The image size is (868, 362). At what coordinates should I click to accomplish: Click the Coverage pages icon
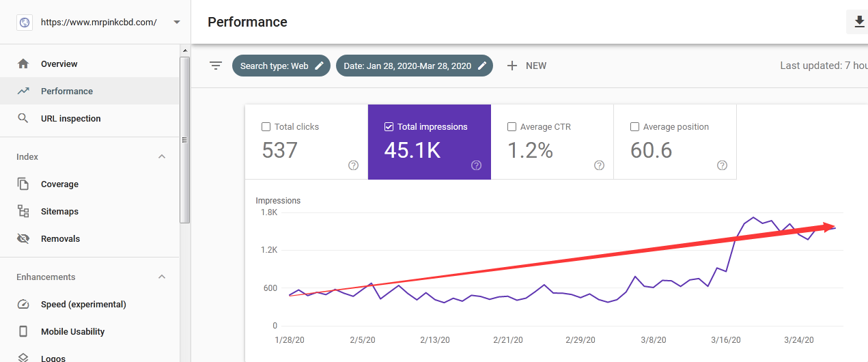tap(23, 184)
